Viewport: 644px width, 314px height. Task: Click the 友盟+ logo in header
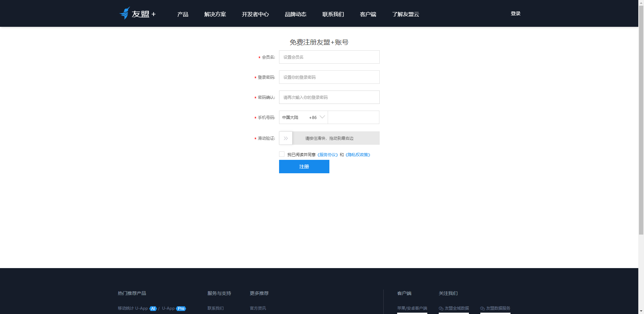click(x=138, y=13)
